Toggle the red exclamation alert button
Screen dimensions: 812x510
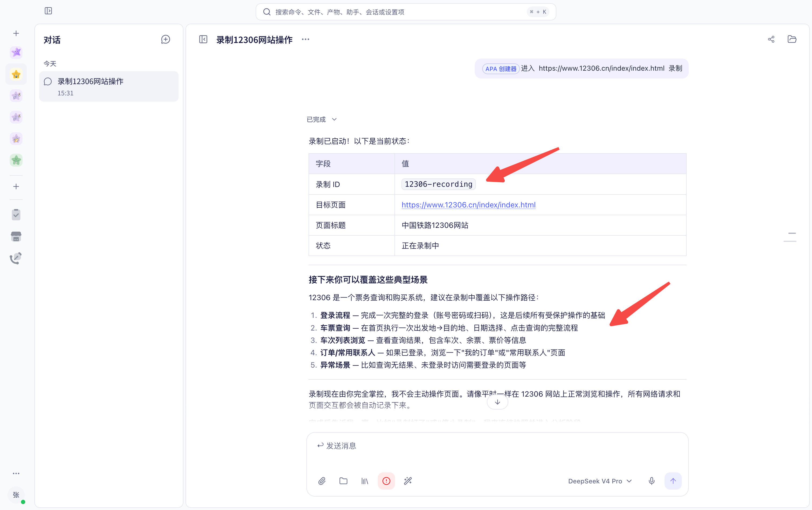[x=386, y=481]
